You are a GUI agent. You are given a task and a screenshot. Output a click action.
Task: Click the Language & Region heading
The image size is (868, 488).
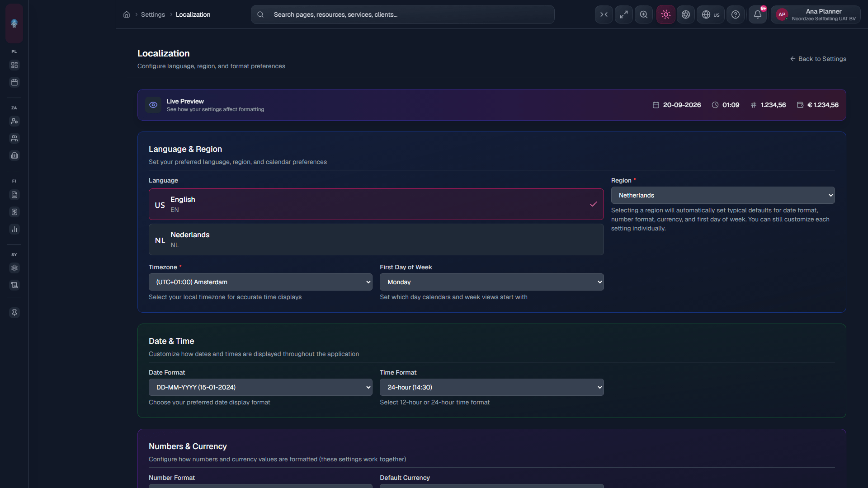(185, 149)
